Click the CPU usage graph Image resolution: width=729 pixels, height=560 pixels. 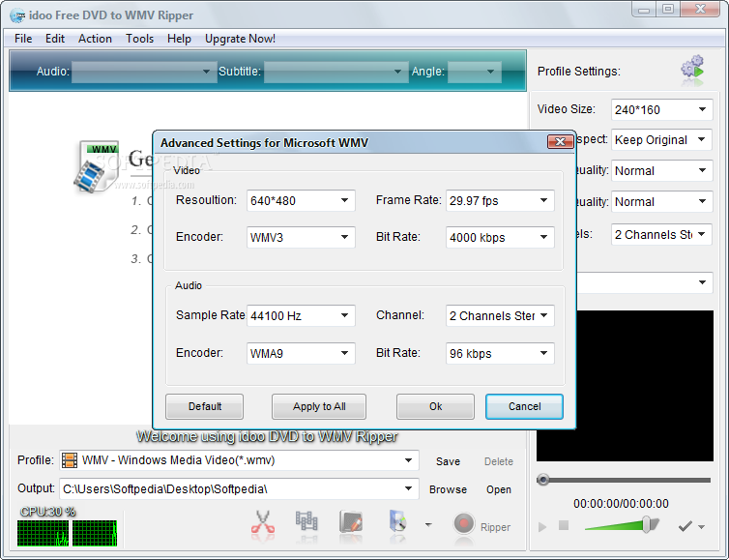coord(68,533)
